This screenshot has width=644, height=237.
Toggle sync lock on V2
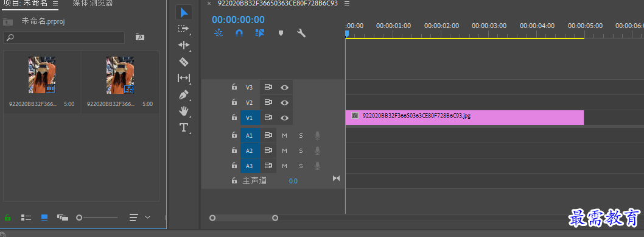pos(268,102)
